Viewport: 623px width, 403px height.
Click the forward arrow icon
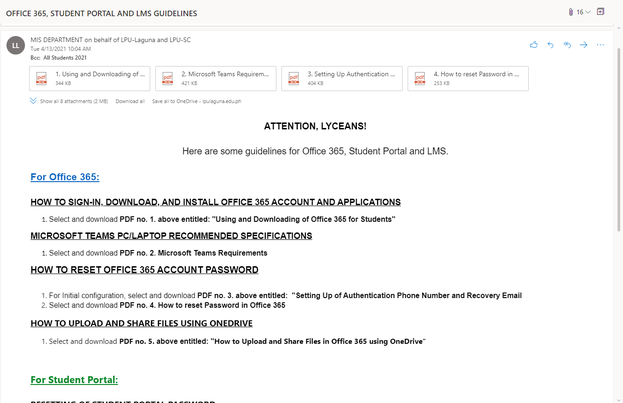click(584, 45)
